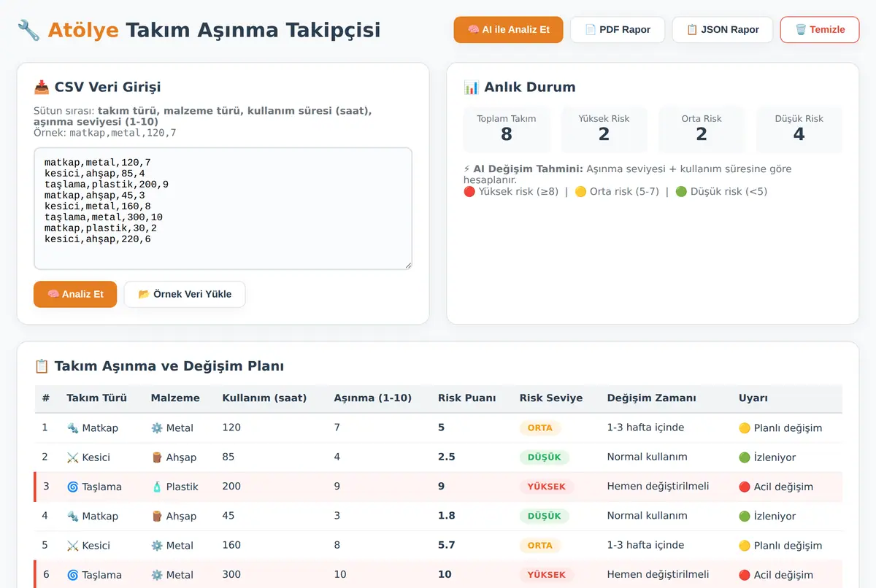876x588 pixels.
Task: Click the green circle beside row 4 İzleniyor
Action: pyautogui.click(x=745, y=516)
